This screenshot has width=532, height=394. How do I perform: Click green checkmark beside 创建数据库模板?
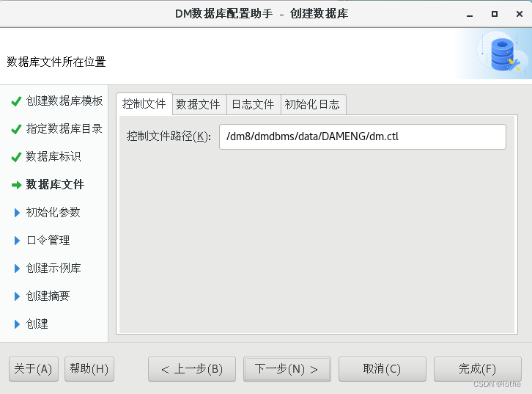[x=16, y=101]
